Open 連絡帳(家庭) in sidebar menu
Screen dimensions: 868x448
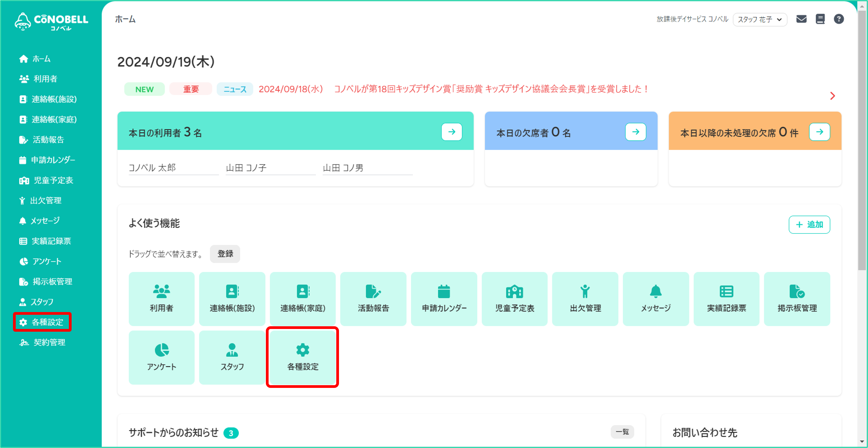point(48,119)
